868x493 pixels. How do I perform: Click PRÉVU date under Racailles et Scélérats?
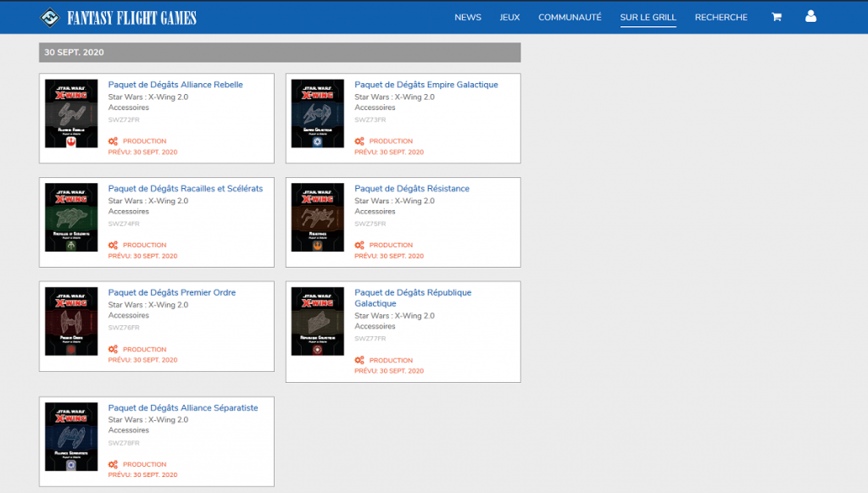[142, 256]
